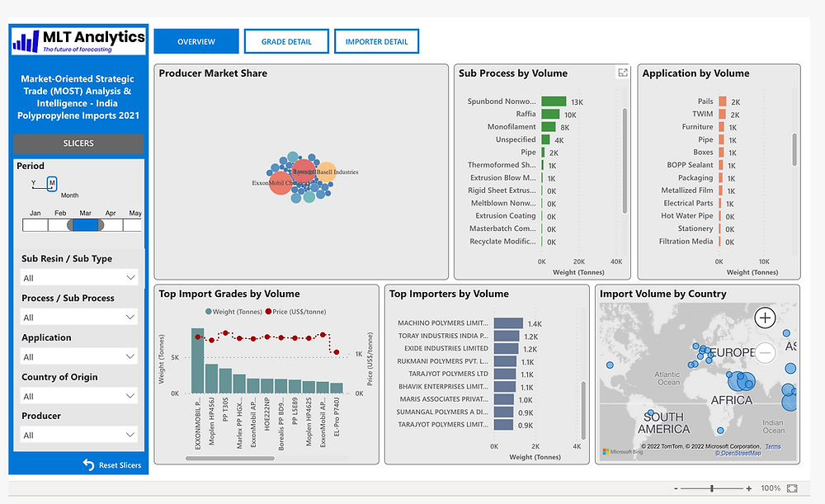Click the Reset Slicers button
The image size is (825, 504).
[112, 465]
